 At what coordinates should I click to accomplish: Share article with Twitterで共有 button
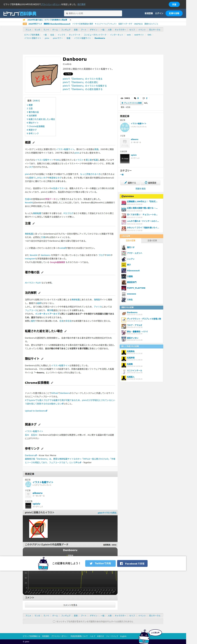pos(100,564)
